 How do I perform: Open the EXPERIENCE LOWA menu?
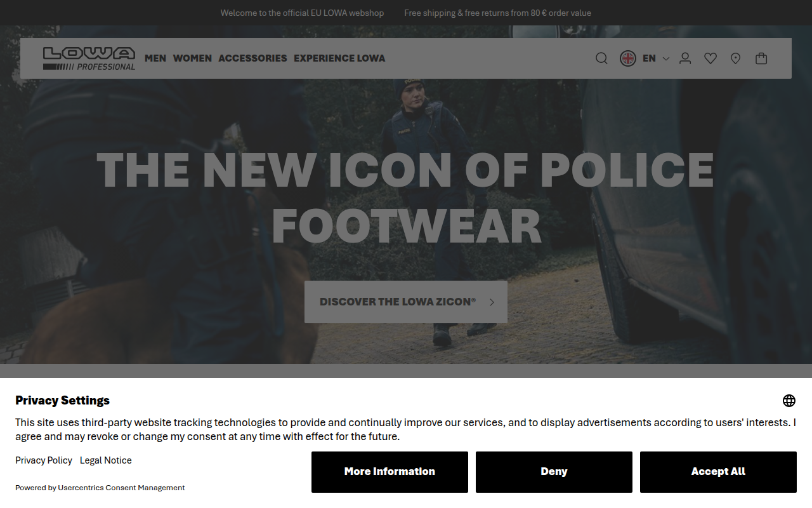339,58
